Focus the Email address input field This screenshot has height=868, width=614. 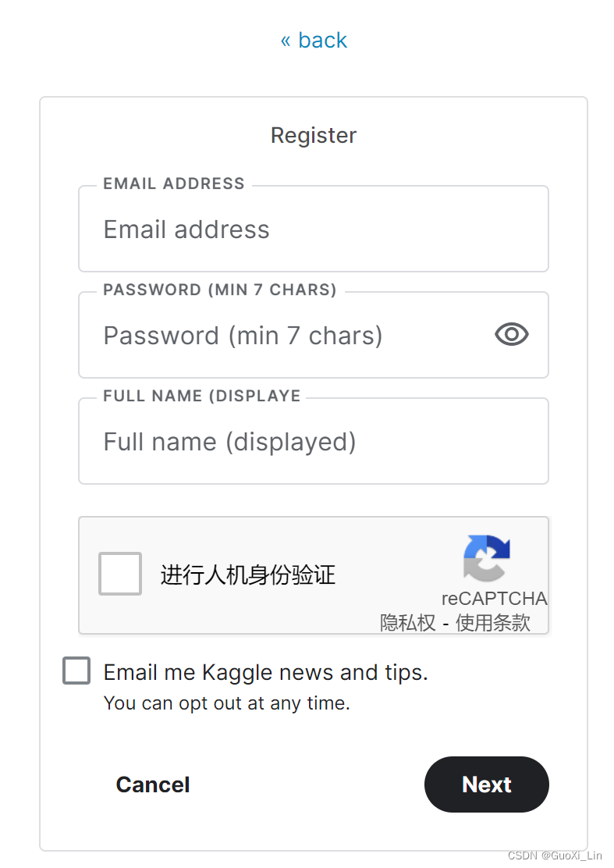coord(314,229)
